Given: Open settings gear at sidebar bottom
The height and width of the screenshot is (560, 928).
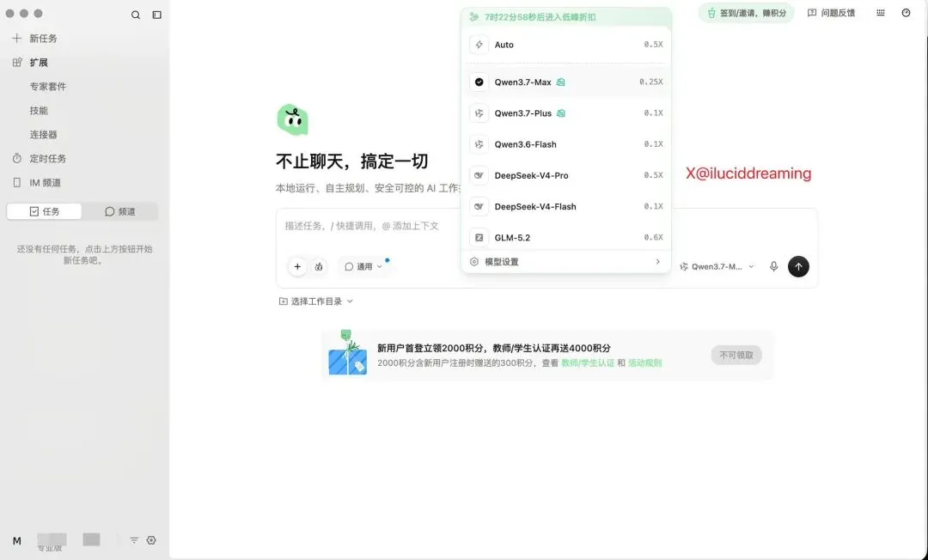Looking at the screenshot, I should (x=151, y=540).
